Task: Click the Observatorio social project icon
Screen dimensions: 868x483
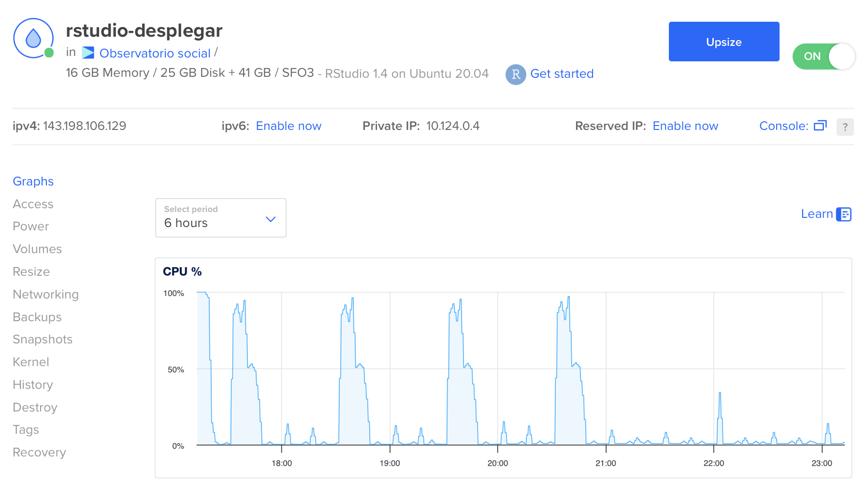Action: click(x=88, y=53)
